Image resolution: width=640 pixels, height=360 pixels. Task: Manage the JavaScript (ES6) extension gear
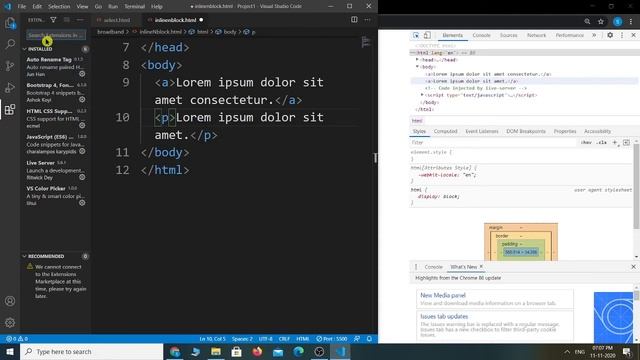[x=82, y=151]
